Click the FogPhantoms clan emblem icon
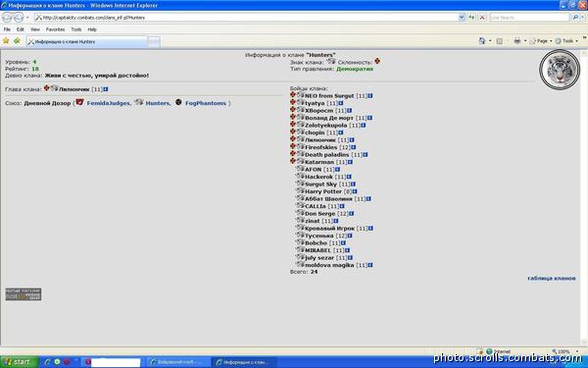Image resolution: width=588 pixels, height=368 pixels. [x=178, y=102]
